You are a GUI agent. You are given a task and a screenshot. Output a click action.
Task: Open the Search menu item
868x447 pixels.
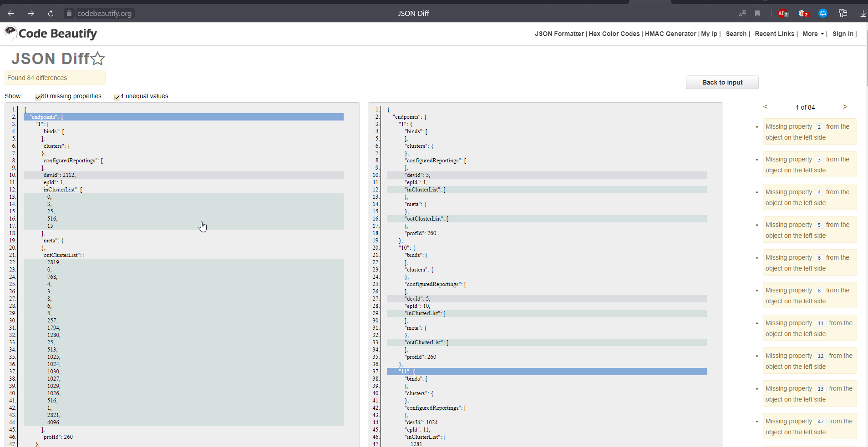(x=736, y=34)
